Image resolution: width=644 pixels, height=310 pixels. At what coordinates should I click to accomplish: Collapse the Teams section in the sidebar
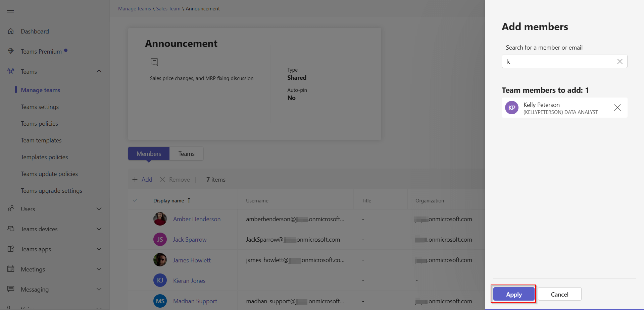tap(99, 71)
